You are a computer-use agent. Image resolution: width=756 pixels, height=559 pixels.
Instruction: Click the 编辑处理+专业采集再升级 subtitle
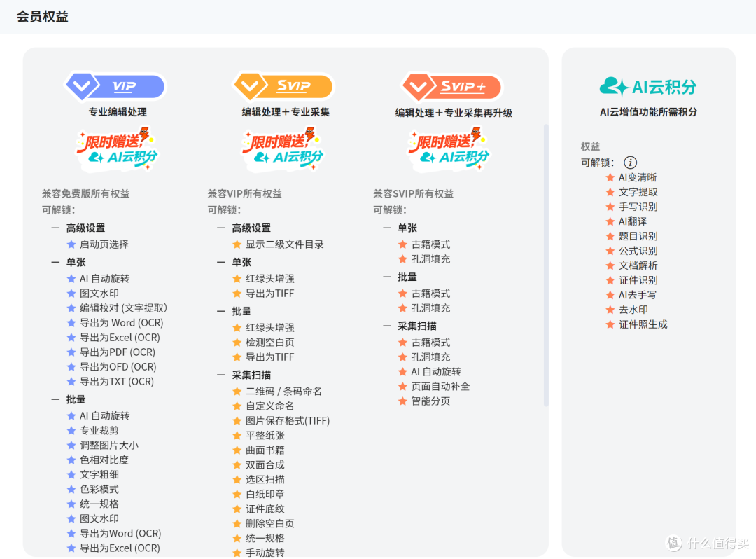[x=454, y=112]
